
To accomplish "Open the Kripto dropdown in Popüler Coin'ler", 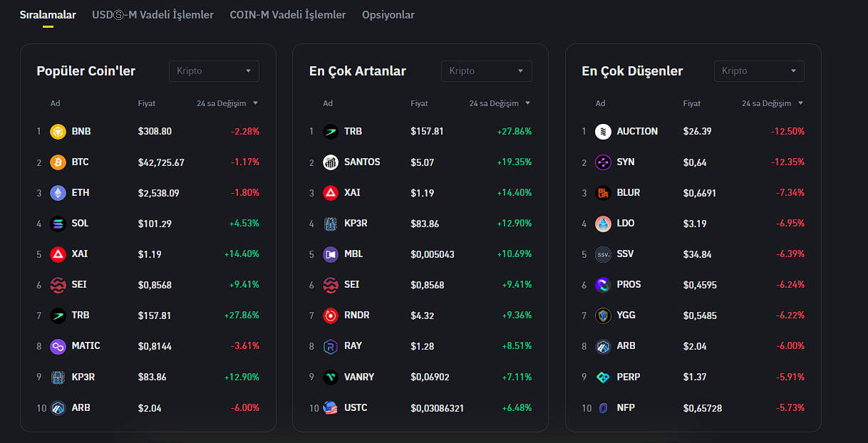I will tap(214, 71).
